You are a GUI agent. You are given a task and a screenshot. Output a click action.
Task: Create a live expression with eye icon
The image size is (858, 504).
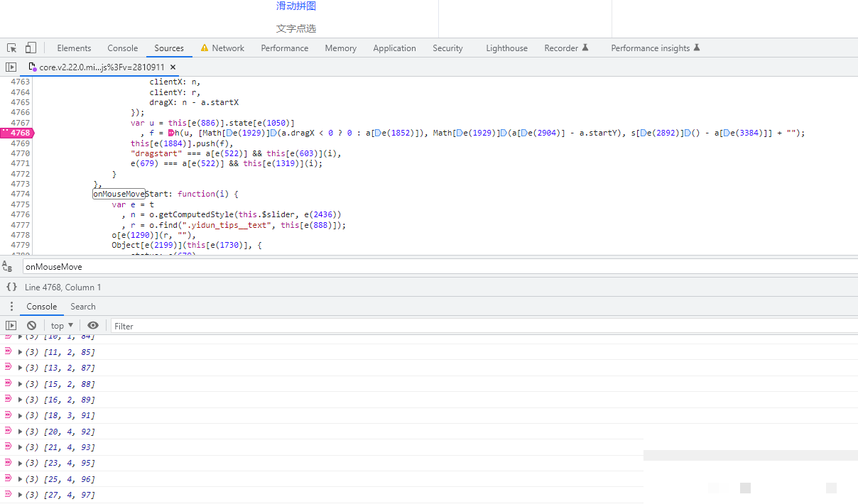93,326
